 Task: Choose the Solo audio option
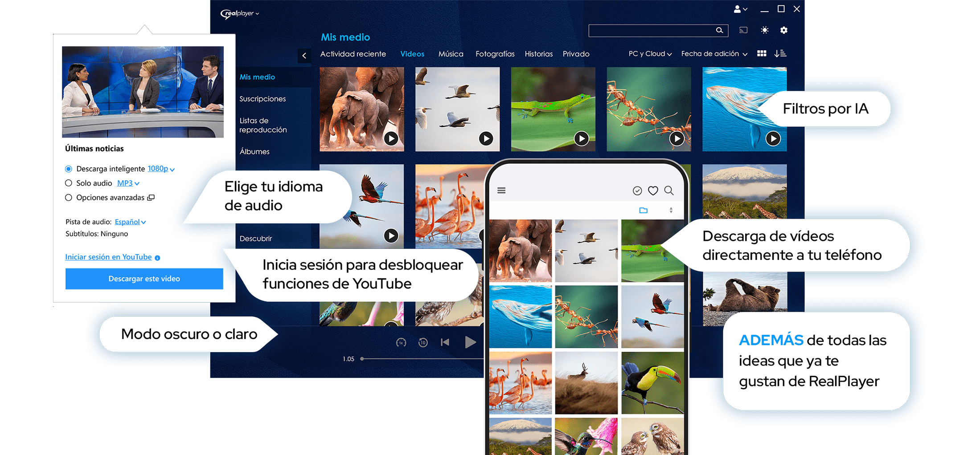click(x=69, y=183)
